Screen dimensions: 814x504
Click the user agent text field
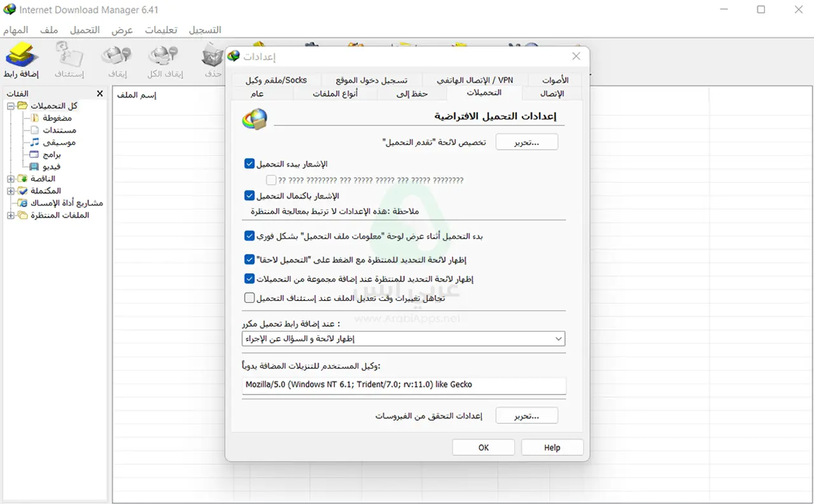click(x=403, y=384)
